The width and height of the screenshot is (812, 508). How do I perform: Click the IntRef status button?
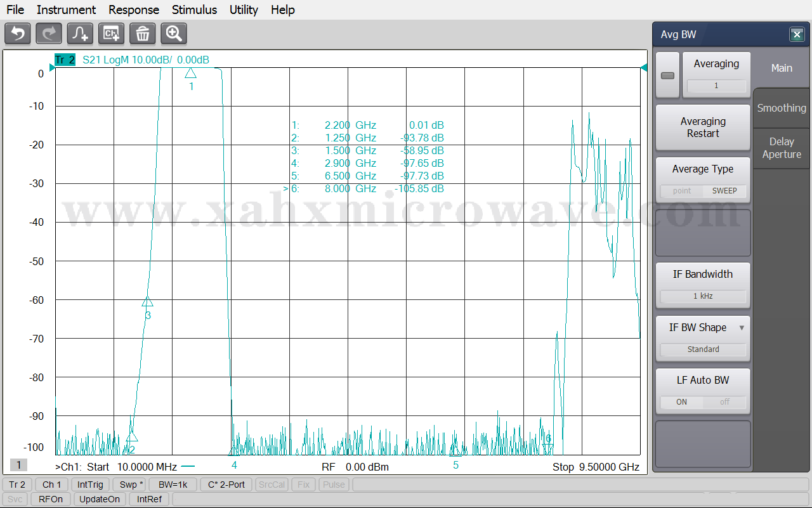[x=149, y=499]
